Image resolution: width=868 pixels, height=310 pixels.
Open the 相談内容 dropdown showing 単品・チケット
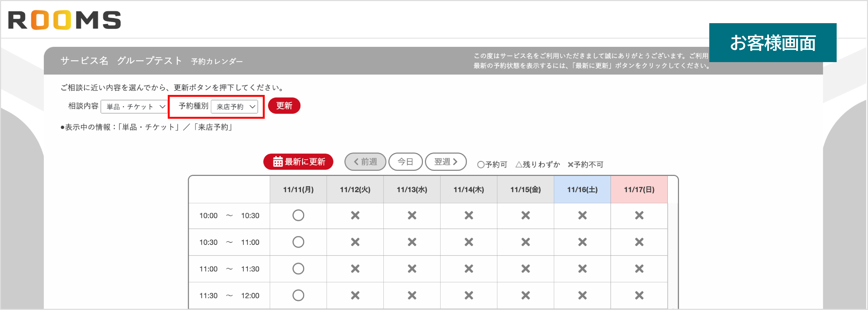(x=134, y=106)
